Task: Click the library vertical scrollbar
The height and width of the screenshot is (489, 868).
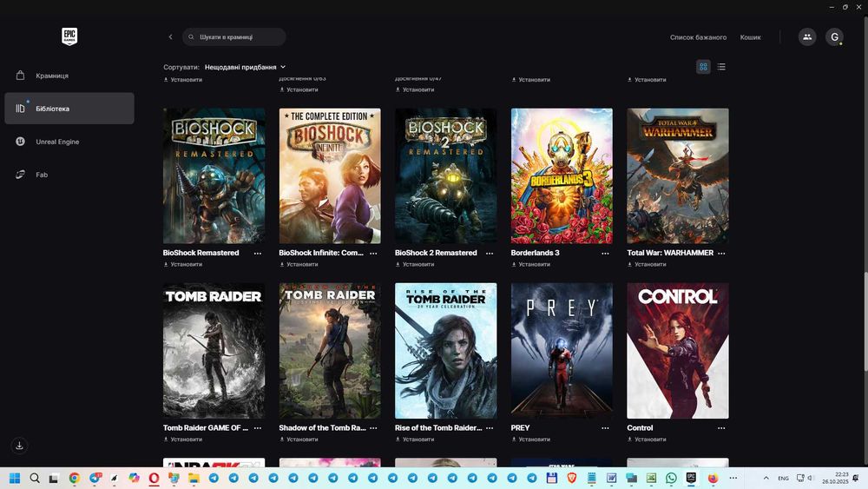Action: [x=865, y=321]
